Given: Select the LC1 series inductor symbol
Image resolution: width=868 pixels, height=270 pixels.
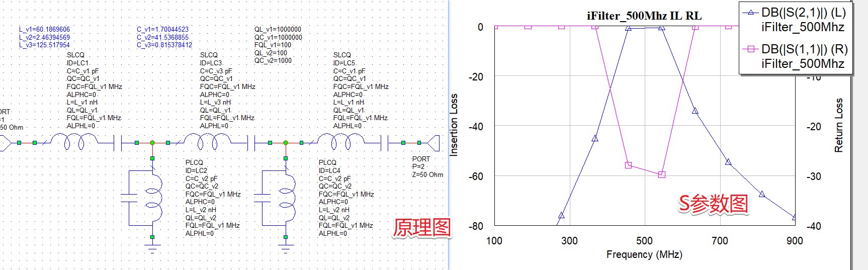Looking at the screenshot, I should 74,142.
